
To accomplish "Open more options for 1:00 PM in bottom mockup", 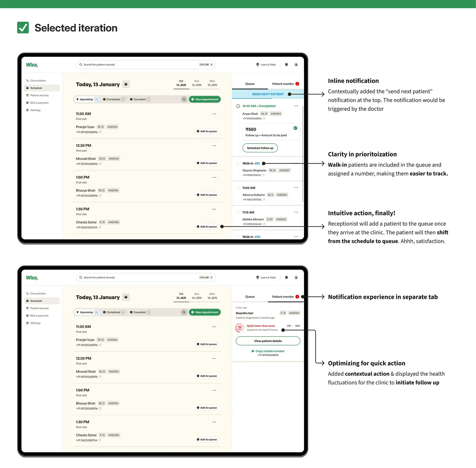I will click(x=214, y=390).
